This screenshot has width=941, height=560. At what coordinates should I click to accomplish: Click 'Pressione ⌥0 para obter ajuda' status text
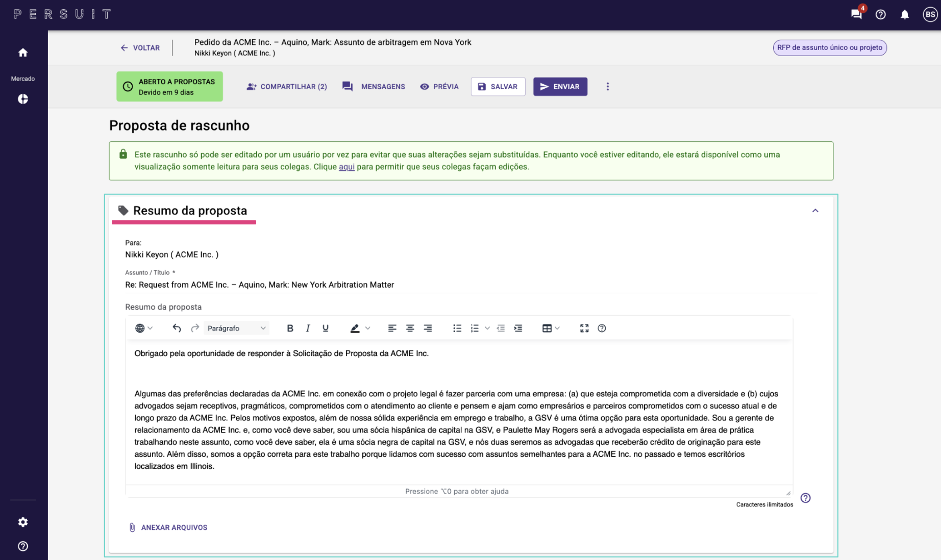click(457, 491)
